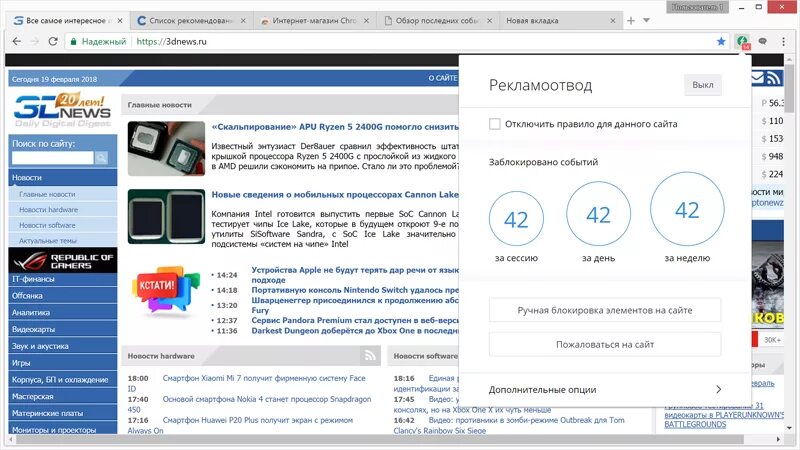Open Huawei P20 Plus news link
This screenshot has height=450, width=800.
(258, 420)
